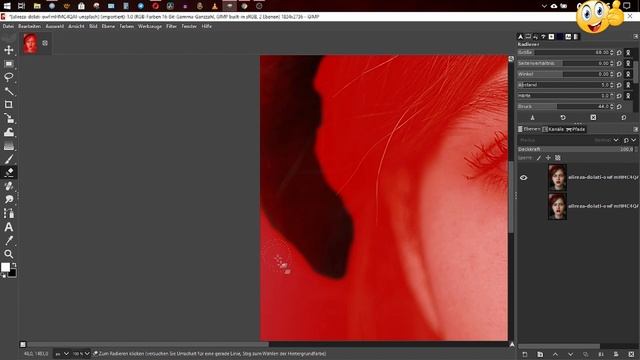Select the Warp Transform tool
This screenshot has height=360, width=640.
(9, 132)
